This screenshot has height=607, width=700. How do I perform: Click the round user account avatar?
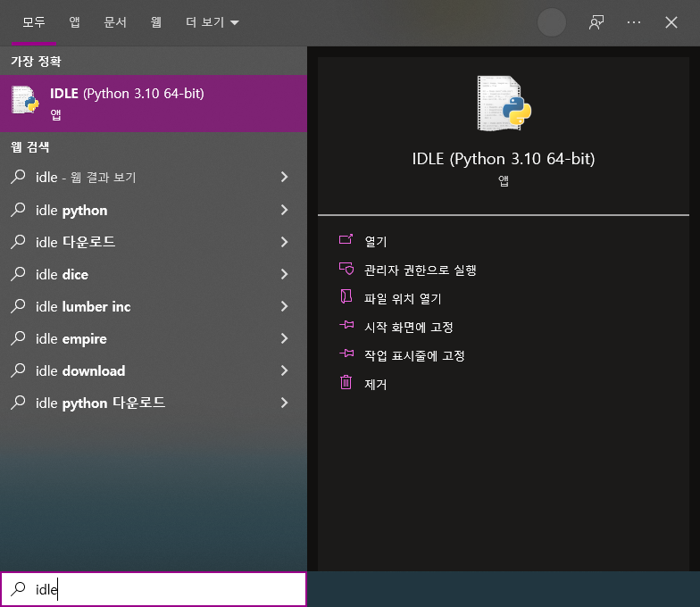552,22
